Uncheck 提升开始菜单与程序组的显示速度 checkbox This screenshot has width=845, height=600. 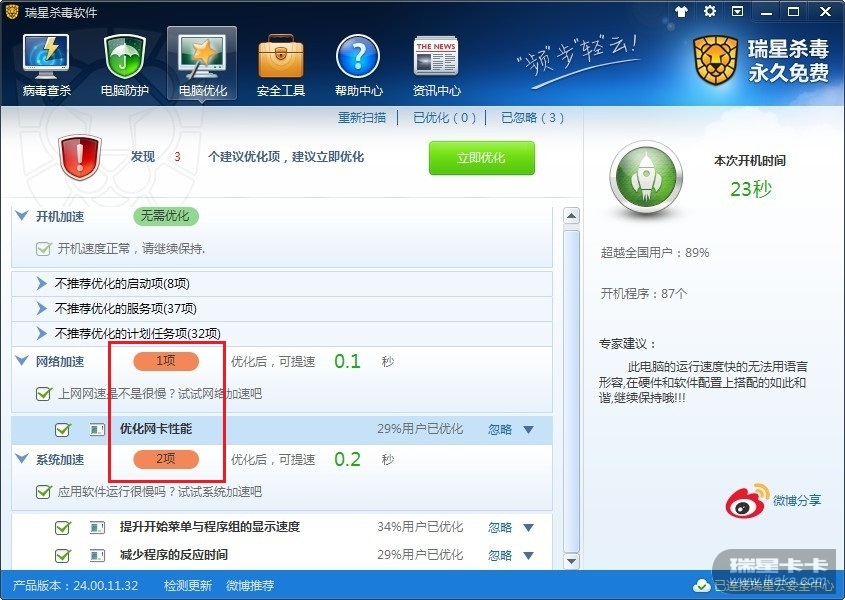pos(63,527)
